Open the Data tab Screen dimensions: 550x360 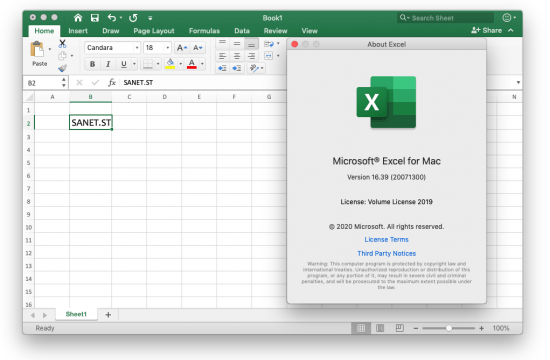point(242,31)
